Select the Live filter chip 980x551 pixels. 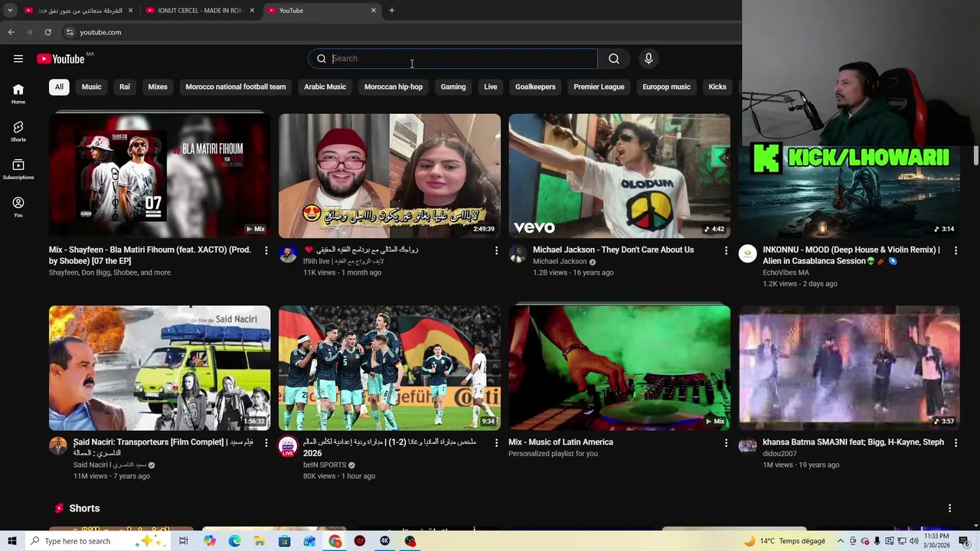click(491, 86)
